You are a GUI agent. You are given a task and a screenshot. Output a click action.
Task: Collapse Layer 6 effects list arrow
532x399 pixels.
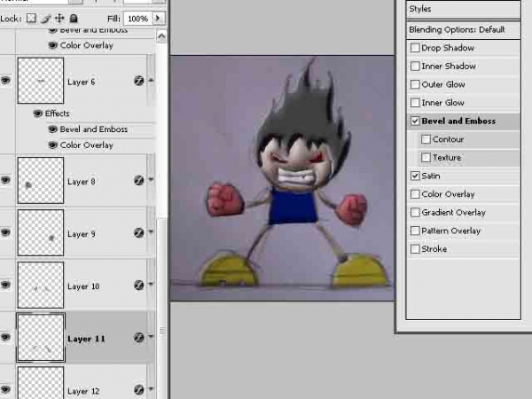pyautogui.click(x=151, y=81)
